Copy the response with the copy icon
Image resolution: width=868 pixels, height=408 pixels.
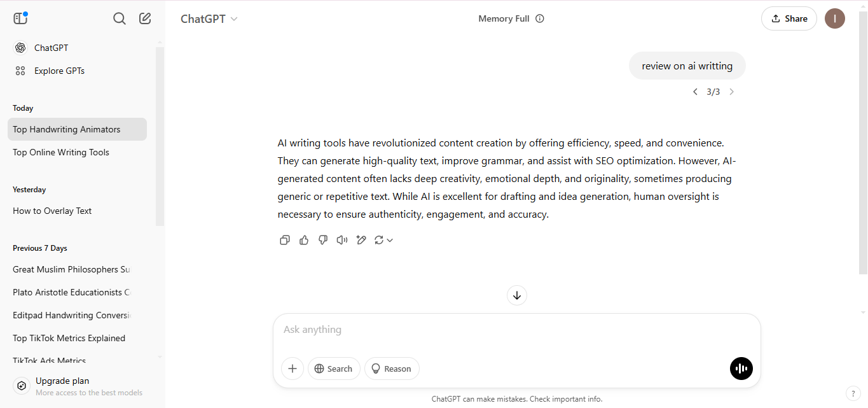coord(285,240)
